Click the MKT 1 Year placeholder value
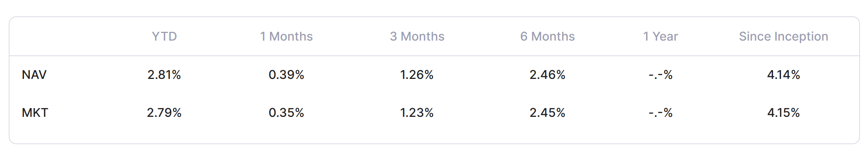 point(660,113)
